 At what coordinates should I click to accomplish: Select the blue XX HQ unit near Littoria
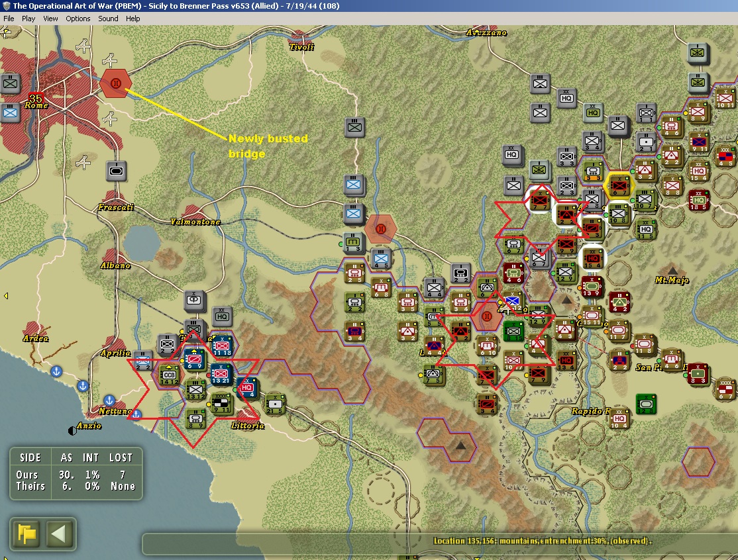[246, 388]
